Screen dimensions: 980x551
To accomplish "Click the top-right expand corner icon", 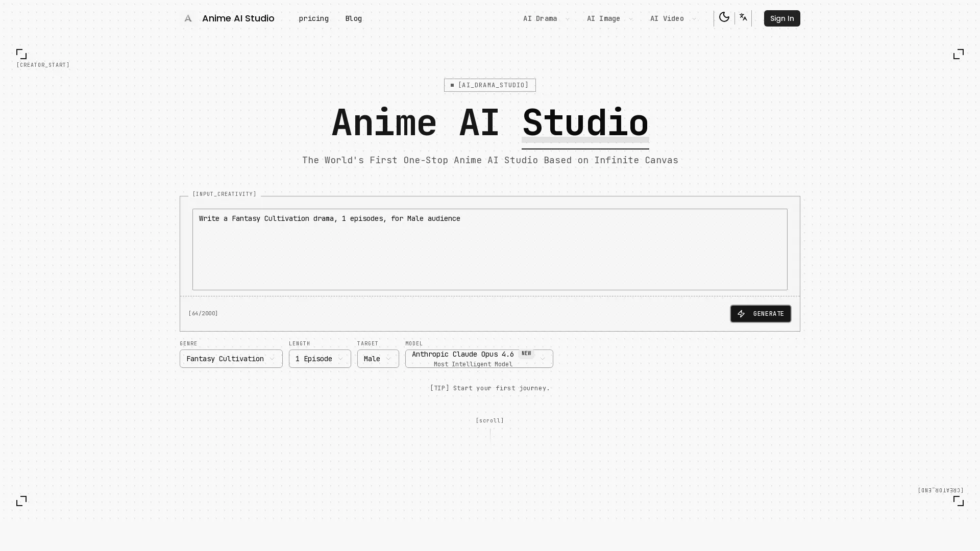I will tap(959, 54).
